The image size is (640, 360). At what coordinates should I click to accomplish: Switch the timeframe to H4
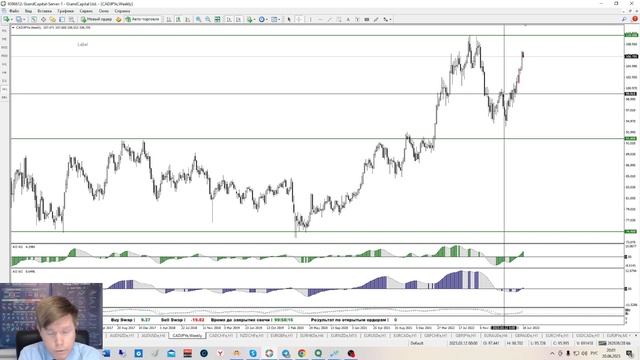point(4,72)
